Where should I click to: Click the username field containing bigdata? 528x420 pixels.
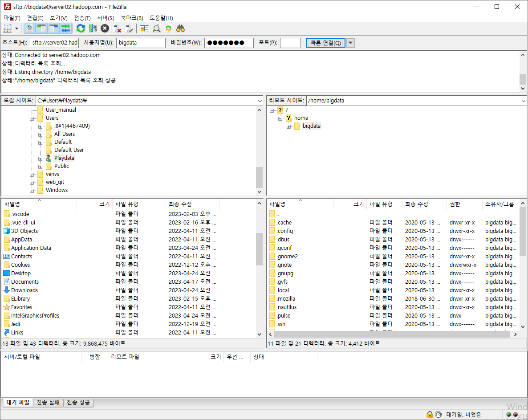click(x=141, y=43)
